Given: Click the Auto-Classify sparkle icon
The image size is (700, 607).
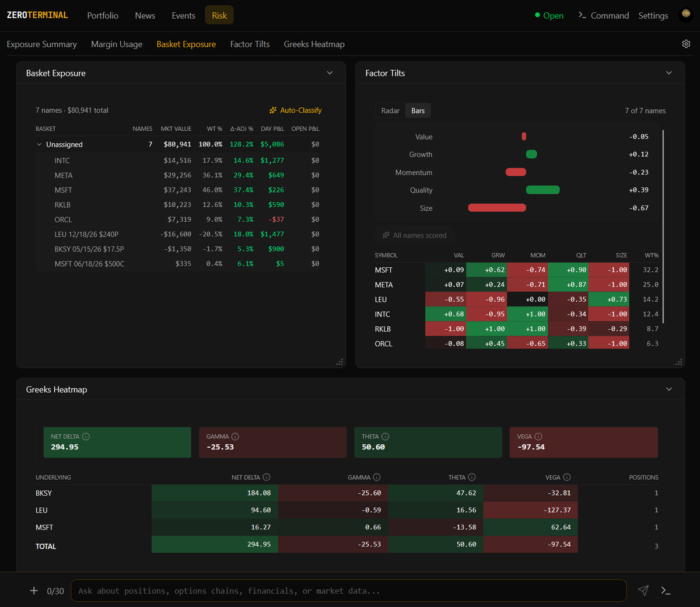Looking at the screenshot, I should point(273,110).
